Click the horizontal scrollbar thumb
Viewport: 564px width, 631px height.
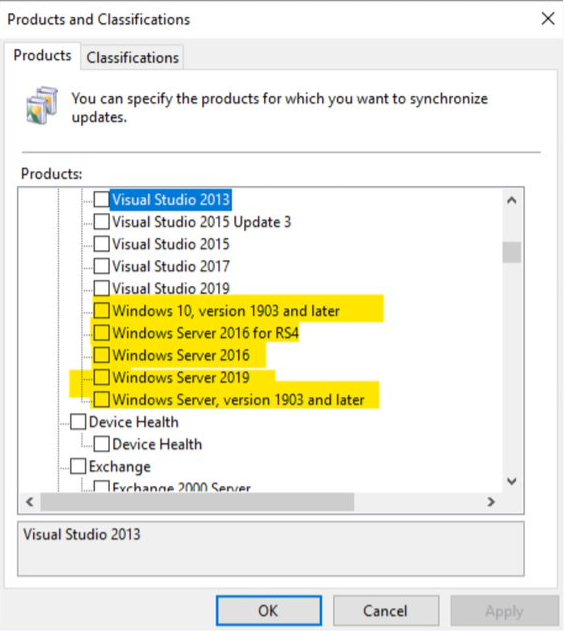click(x=198, y=502)
